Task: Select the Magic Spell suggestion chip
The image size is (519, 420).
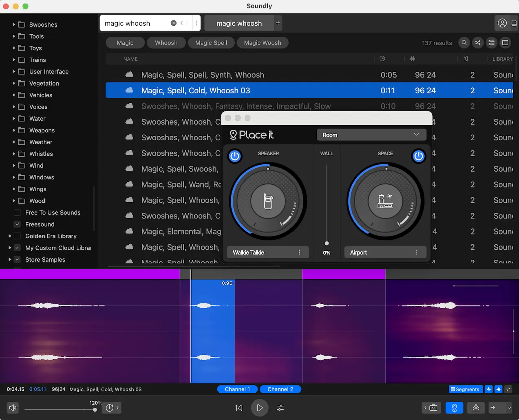Action: coord(211,43)
